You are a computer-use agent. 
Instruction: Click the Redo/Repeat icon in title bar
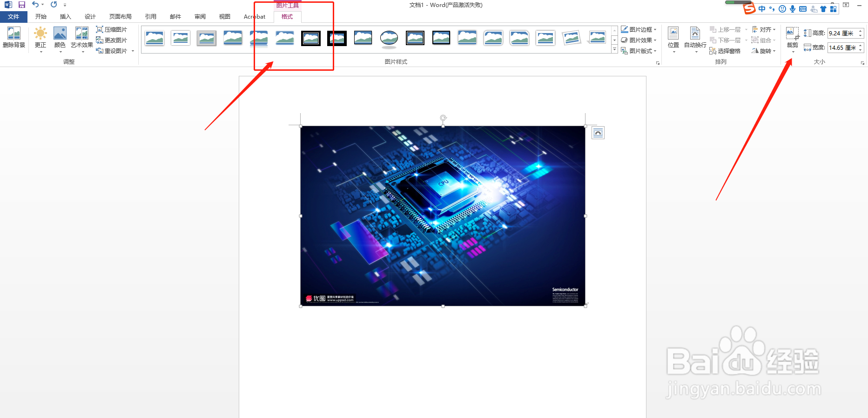point(54,5)
